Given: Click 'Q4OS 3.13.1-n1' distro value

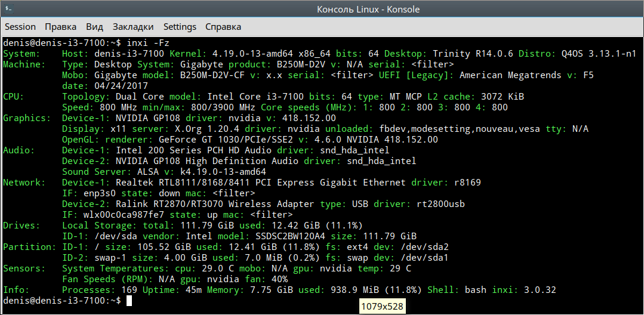Looking at the screenshot, I should point(599,53).
